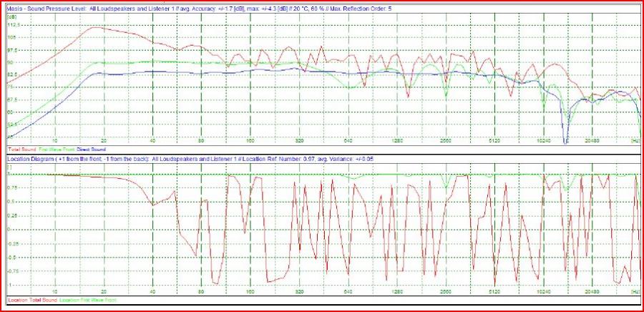Viewport: 644px width, 312px height.
Task: Select the 'Location First Wave Front' legend label
Action: 88,300
